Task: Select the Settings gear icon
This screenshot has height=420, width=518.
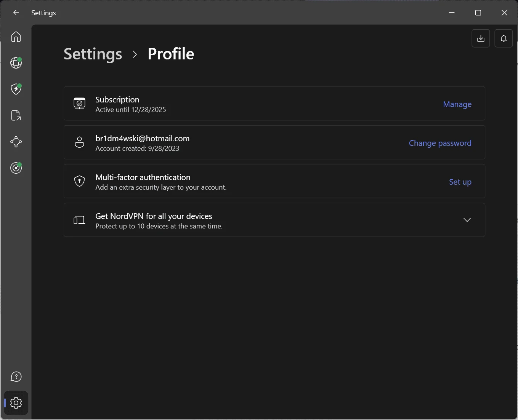Action: (16, 402)
